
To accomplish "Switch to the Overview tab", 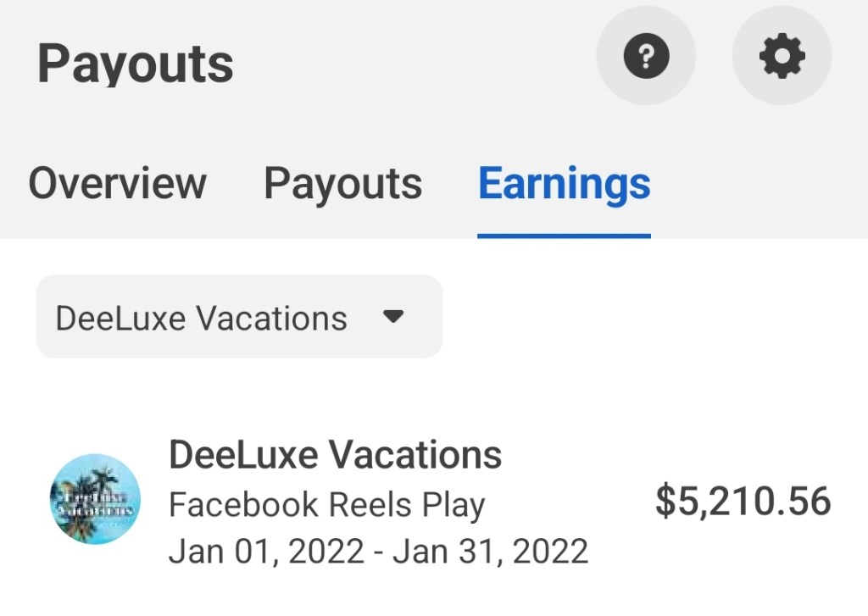I will coord(118,184).
